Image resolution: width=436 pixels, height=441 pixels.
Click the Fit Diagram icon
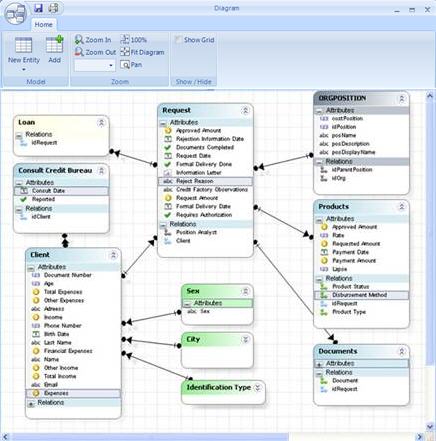[x=125, y=52]
